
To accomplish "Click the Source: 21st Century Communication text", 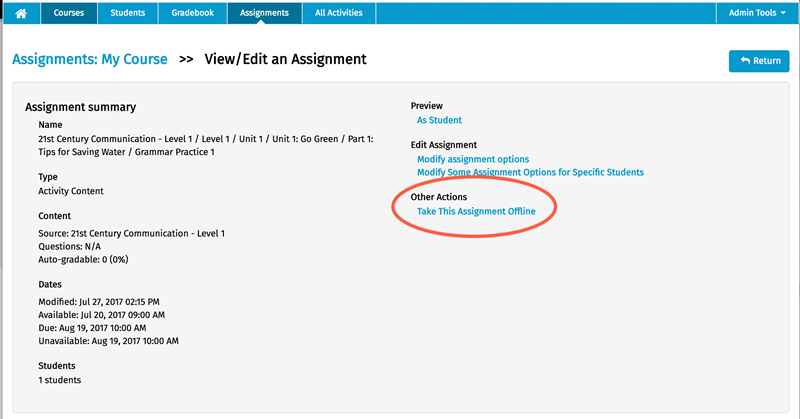I will pos(132,233).
